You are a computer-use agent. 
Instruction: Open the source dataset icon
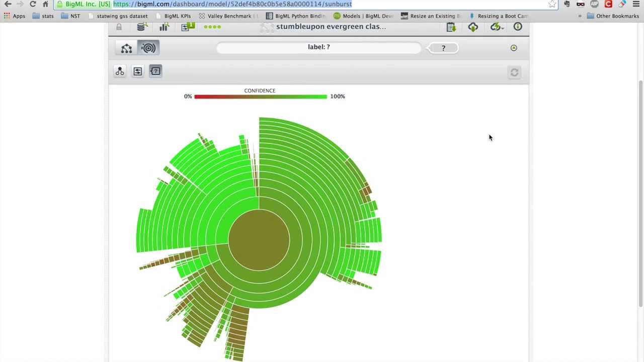142,27
